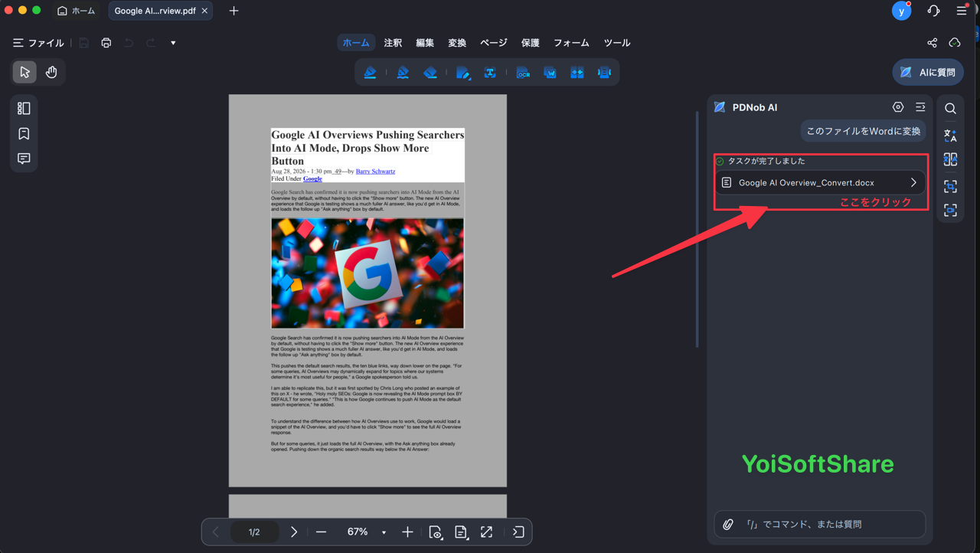The image size is (980, 553).
Task: Open the comments sidebar panel
Action: coord(24,159)
